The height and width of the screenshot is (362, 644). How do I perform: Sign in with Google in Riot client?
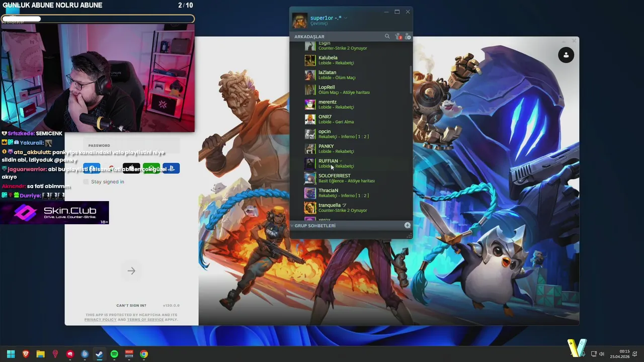111,168
